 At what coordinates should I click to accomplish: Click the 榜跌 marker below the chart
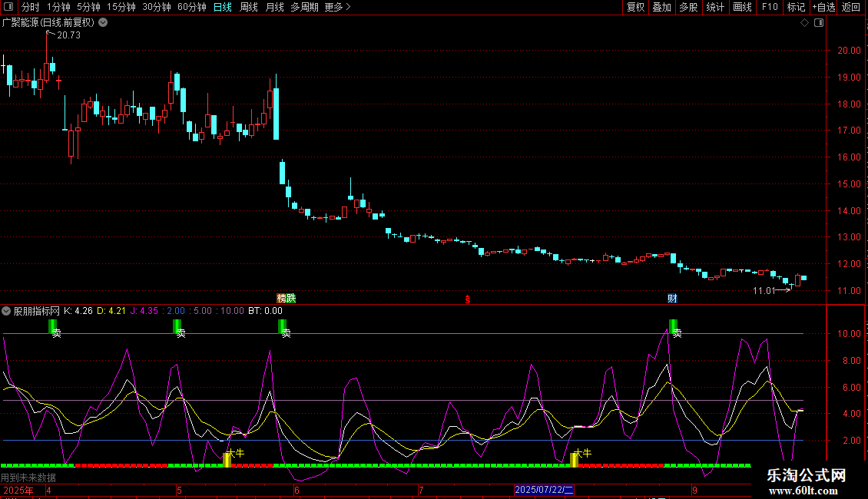(286, 298)
